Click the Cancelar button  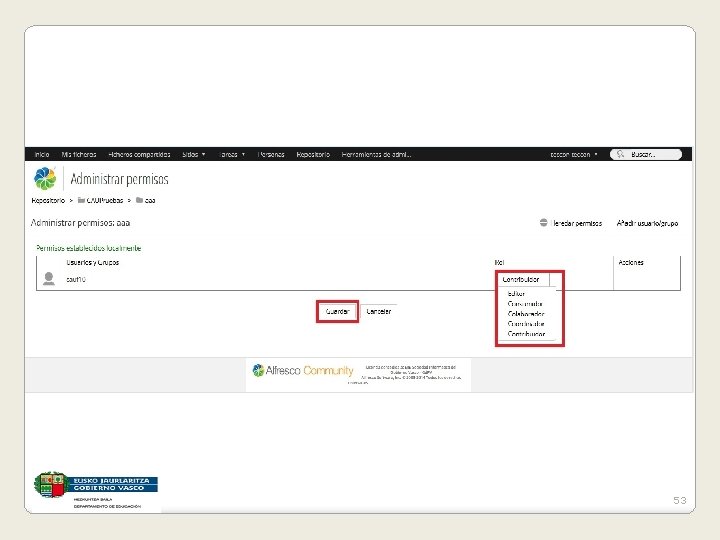[379, 311]
